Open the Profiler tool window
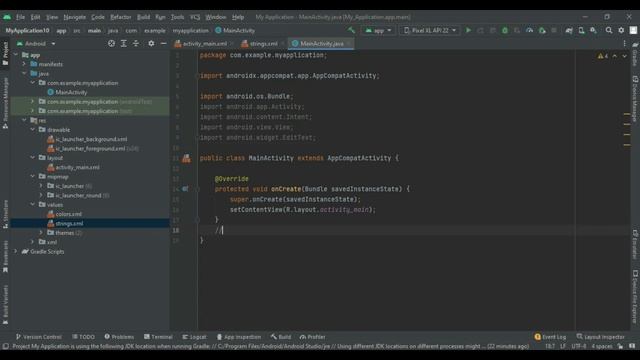Viewport: 640px width, 360px height. [313, 337]
